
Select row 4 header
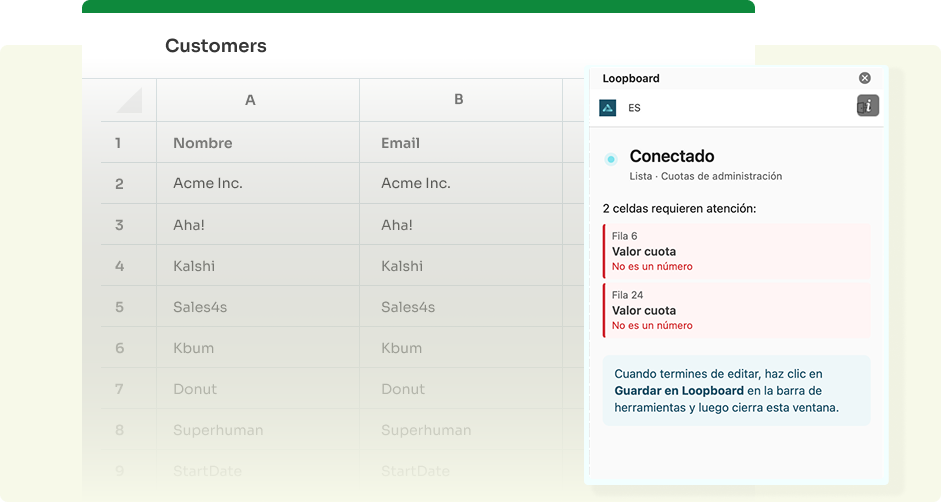click(128, 265)
